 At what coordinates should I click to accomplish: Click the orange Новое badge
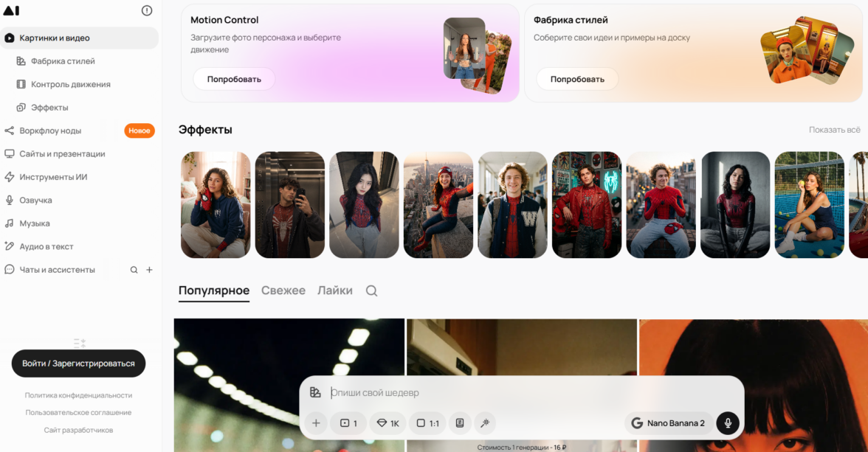click(x=139, y=131)
